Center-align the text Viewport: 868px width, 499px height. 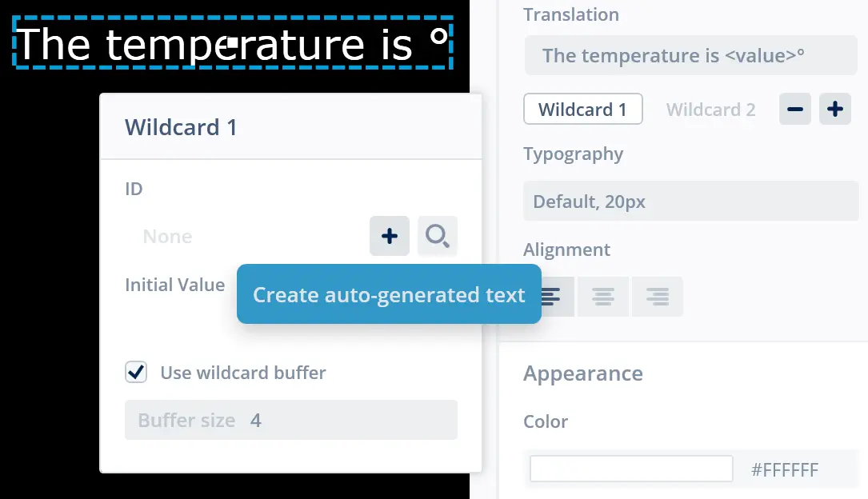coord(603,297)
